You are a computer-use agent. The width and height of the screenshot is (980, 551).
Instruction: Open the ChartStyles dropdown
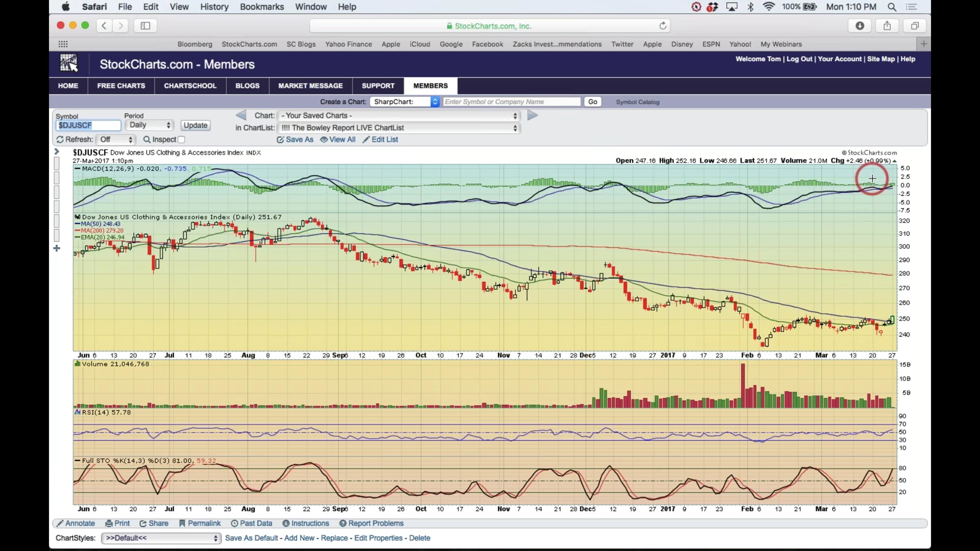(161, 538)
